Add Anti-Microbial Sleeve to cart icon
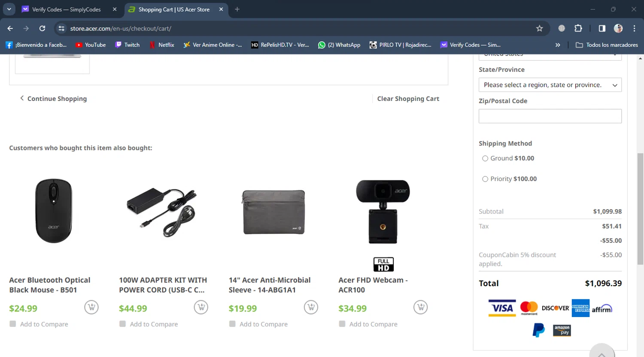 click(x=311, y=307)
